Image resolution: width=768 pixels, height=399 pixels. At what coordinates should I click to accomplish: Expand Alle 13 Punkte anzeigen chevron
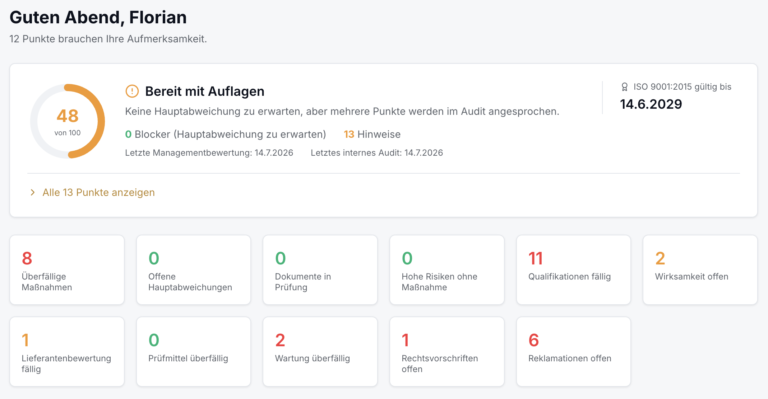pyautogui.click(x=32, y=192)
